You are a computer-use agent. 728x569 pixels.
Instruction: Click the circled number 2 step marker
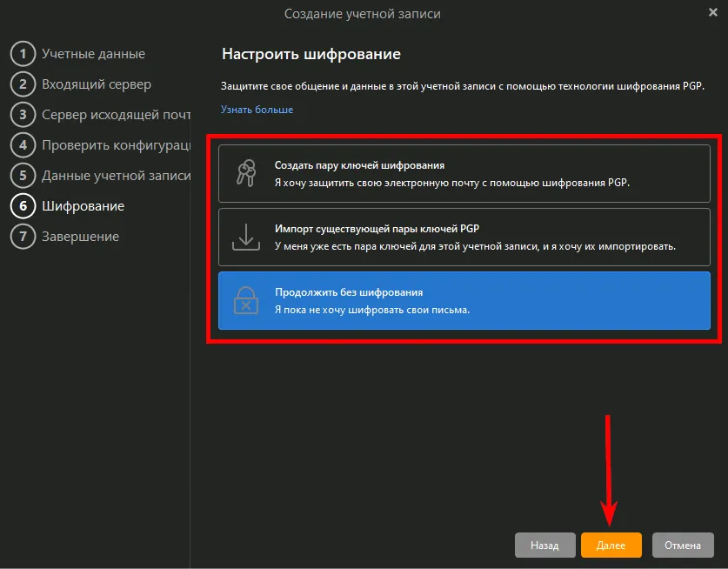tap(22, 84)
